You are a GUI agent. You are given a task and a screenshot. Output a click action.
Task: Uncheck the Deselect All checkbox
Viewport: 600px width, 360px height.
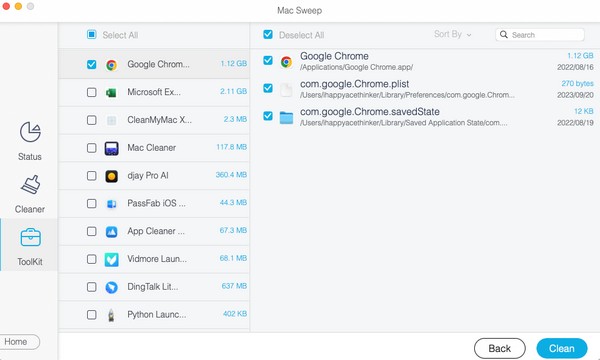pos(268,35)
